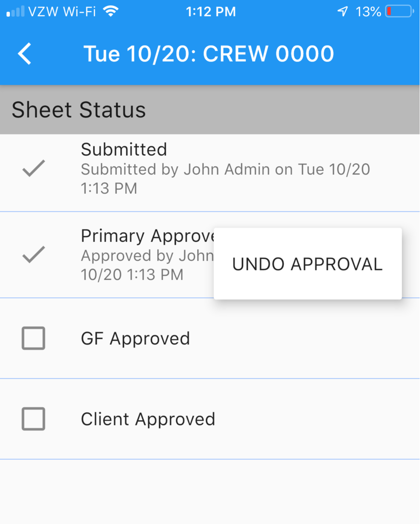Tap the Approved by John subtitle text

click(147, 256)
